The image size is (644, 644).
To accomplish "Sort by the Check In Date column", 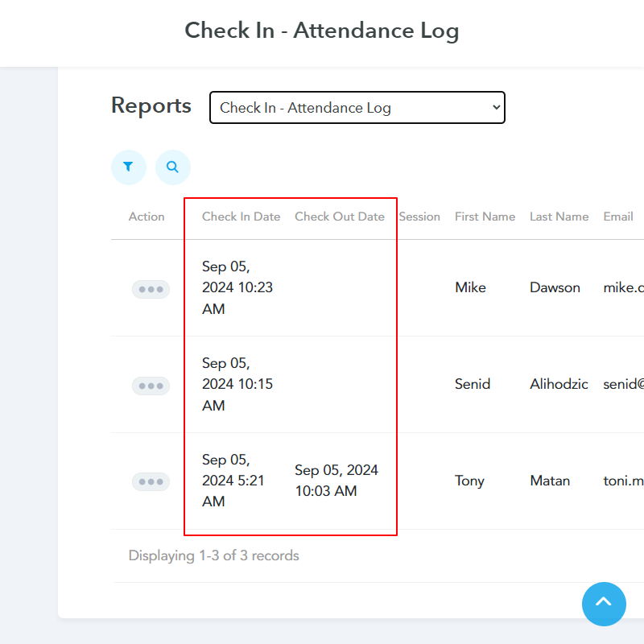I will click(x=242, y=216).
